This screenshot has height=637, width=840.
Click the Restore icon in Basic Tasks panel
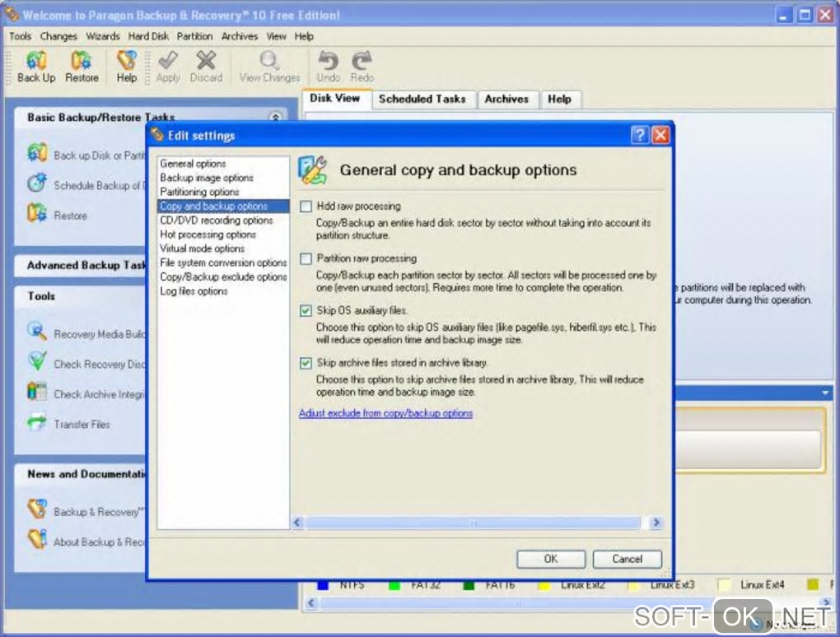click(x=37, y=213)
